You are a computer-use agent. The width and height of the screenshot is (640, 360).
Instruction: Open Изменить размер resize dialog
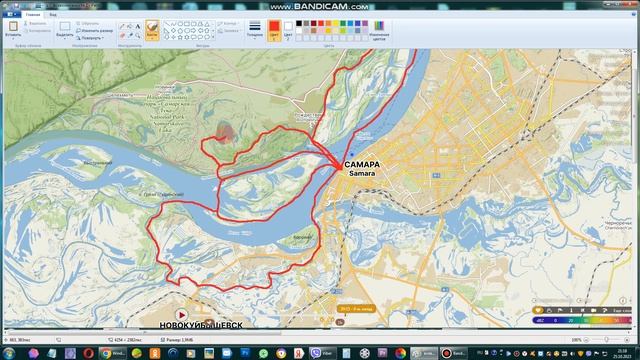(x=94, y=31)
